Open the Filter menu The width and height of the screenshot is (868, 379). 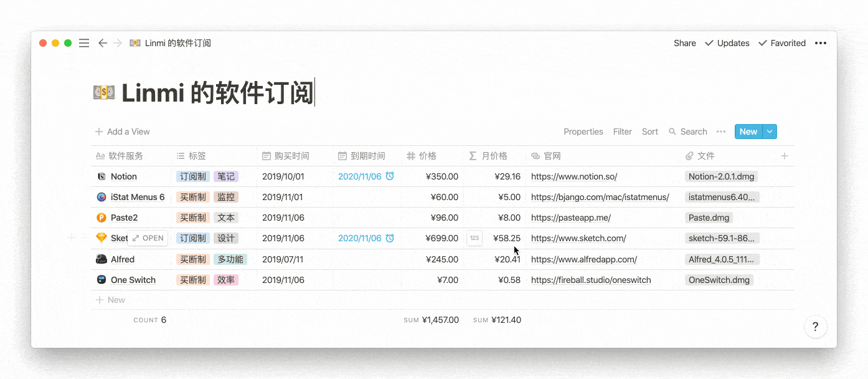[x=623, y=132]
